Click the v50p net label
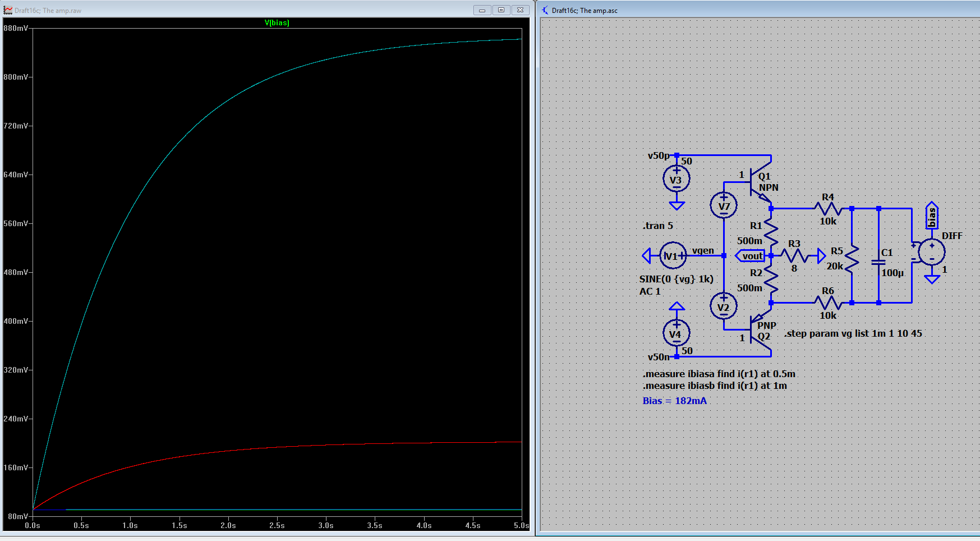The image size is (980, 541). pos(659,155)
